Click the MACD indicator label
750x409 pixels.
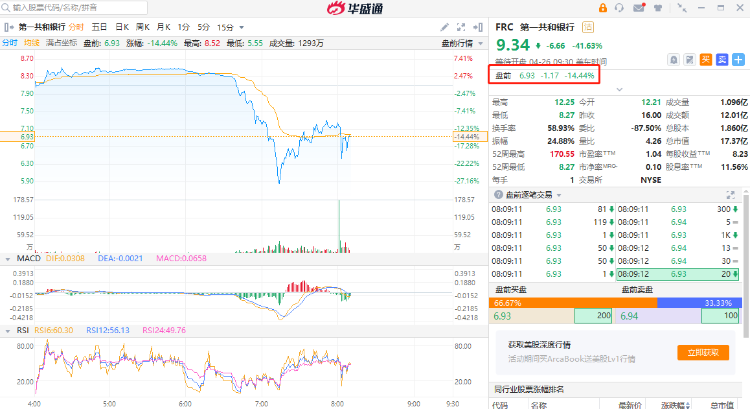(x=29, y=258)
